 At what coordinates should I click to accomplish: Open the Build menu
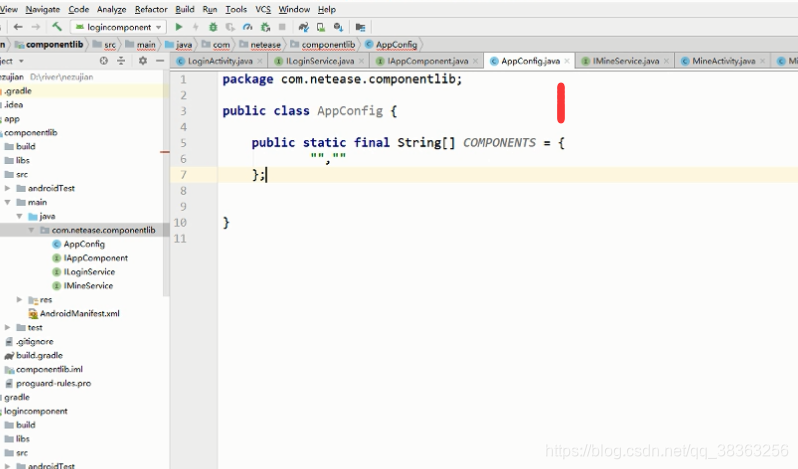tap(185, 9)
